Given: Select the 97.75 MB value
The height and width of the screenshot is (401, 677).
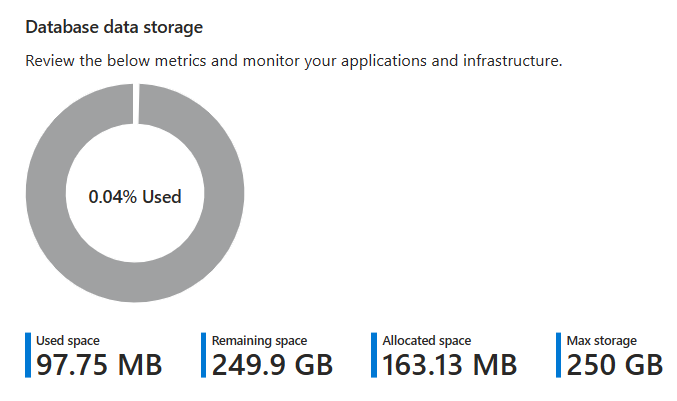Looking at the screenshot, I should pos(99,365).
